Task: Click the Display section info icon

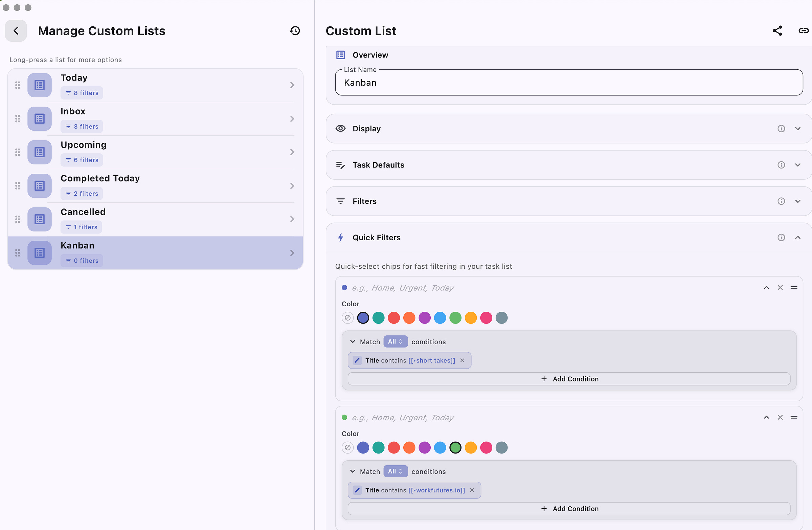Action: pos(781,129)
